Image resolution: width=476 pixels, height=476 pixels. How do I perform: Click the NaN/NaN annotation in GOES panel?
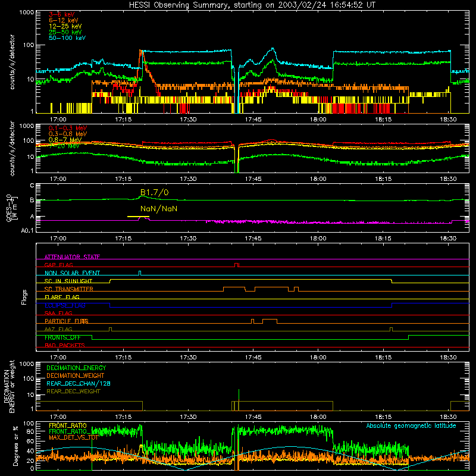point(159,209)
